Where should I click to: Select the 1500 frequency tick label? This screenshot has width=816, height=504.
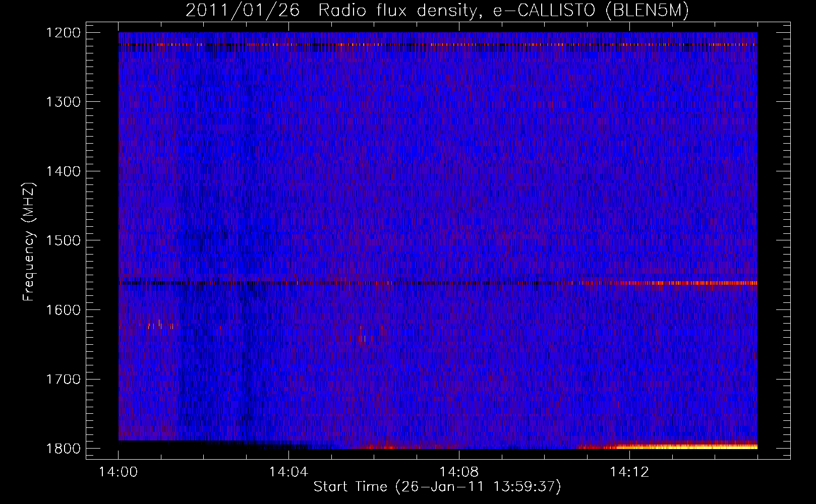[63, 240]
